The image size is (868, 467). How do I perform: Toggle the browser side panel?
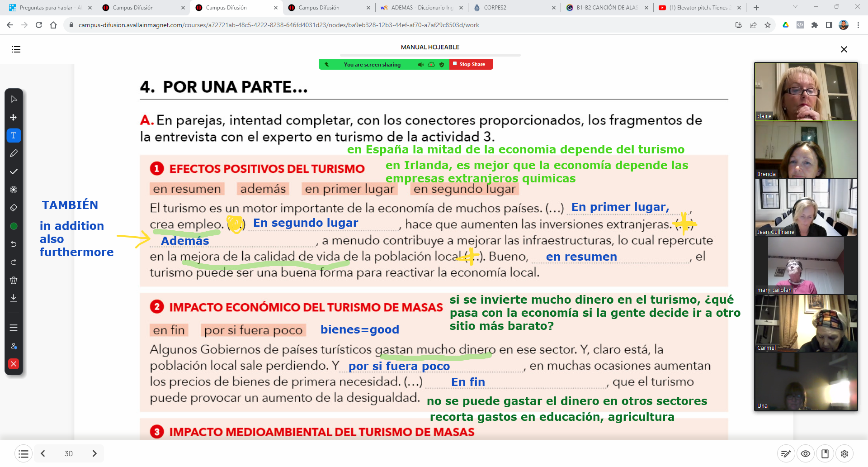click(829, 25)
